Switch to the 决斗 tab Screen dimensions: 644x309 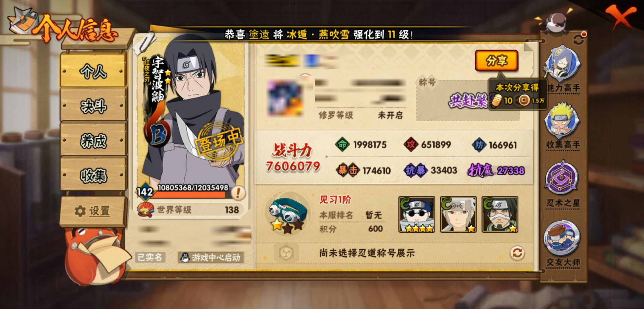coord(93,106)
